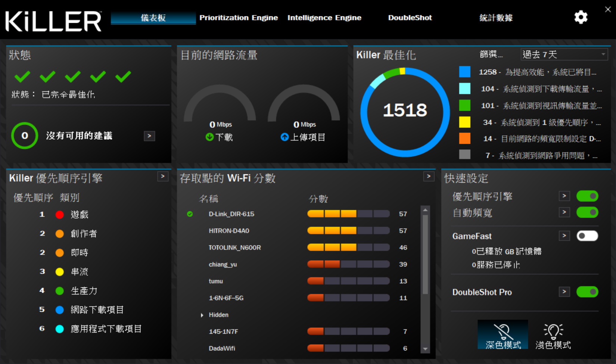This screenshot has width=616, height=364.
Task: Expand the Hidden network group
Action: [202, 315]
